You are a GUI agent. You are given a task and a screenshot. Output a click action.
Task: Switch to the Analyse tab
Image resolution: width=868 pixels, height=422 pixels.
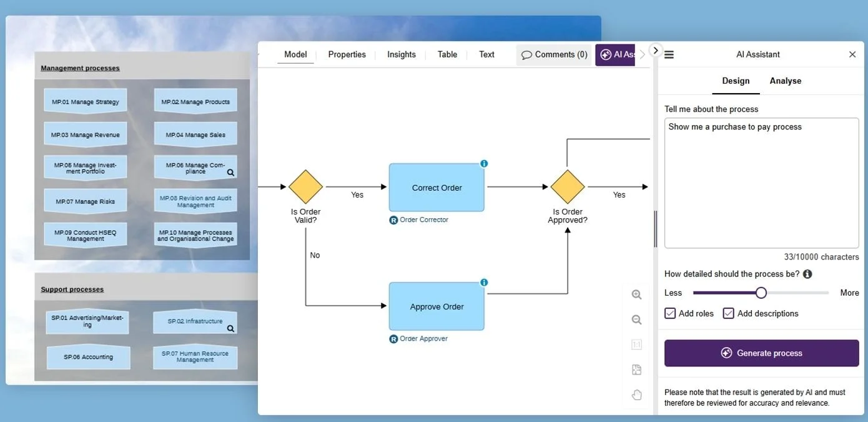point(785,81)
